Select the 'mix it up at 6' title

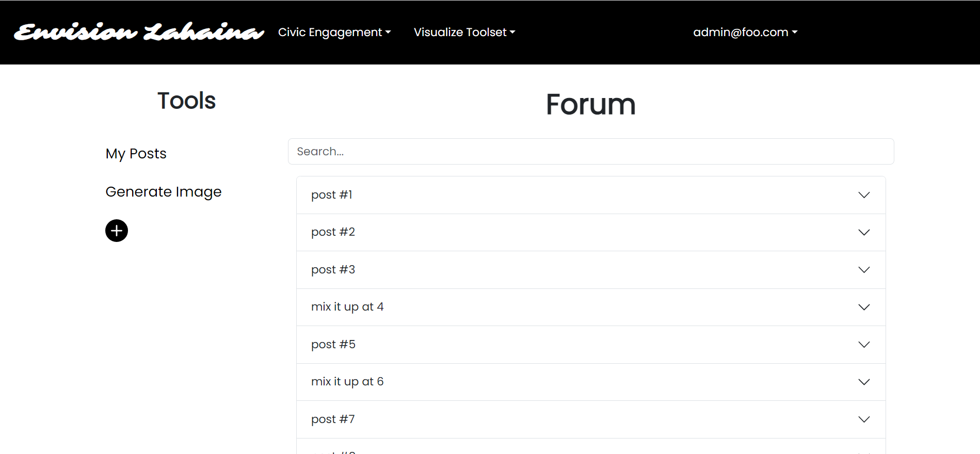[347, 382]
